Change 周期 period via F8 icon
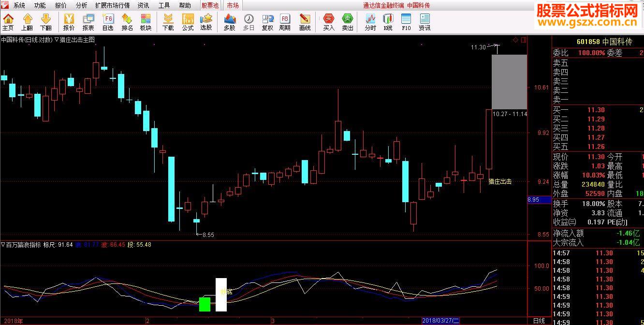The image size is (644, 325). [285, 22]
